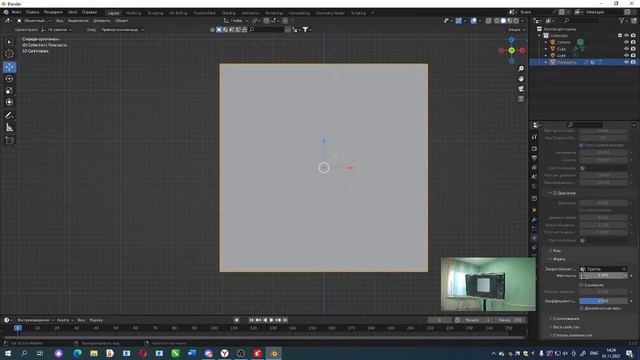The height and width of the screenshot is (360, 640).
Task: Open the Файл menu
Action: (x=16, y=12)
